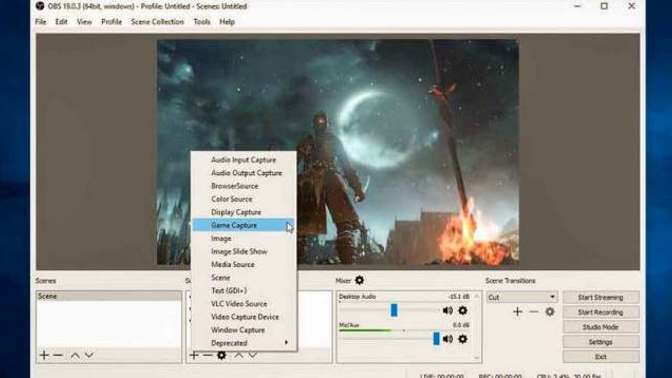
Task: Expand the Deprecated submenu arrow
Action: pos(286,343)
